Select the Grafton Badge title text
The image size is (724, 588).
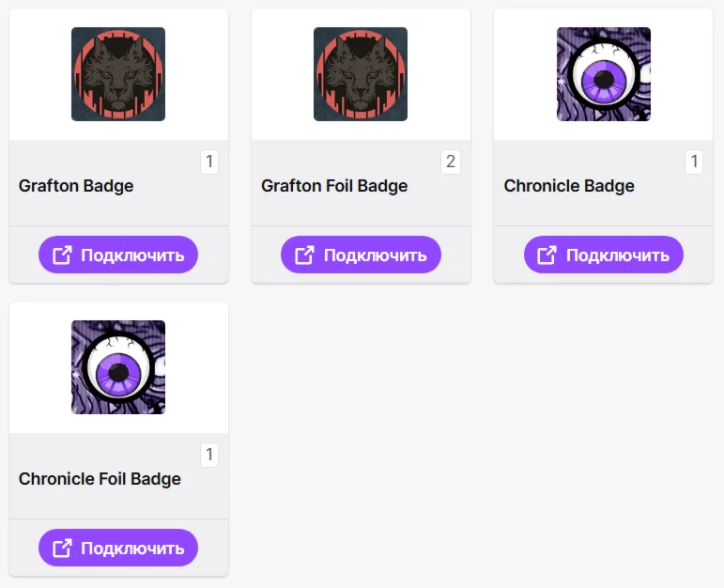pos(76,186)
